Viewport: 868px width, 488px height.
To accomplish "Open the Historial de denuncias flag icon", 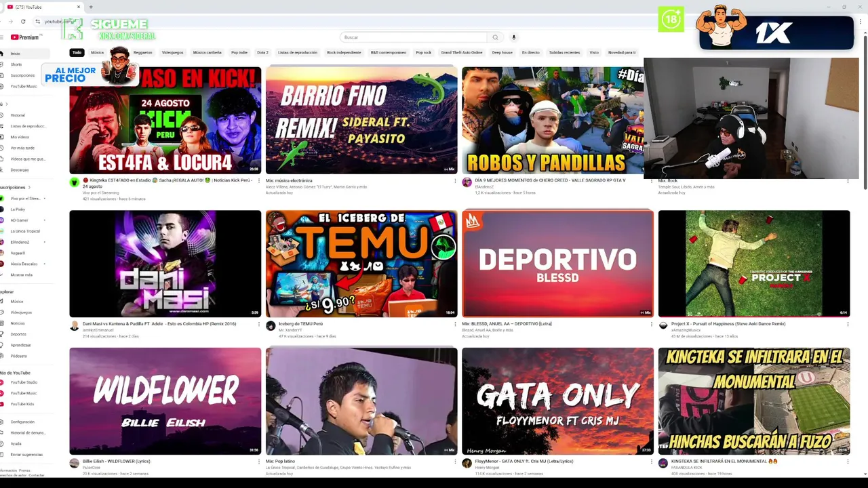I will [x=2, y=432].
